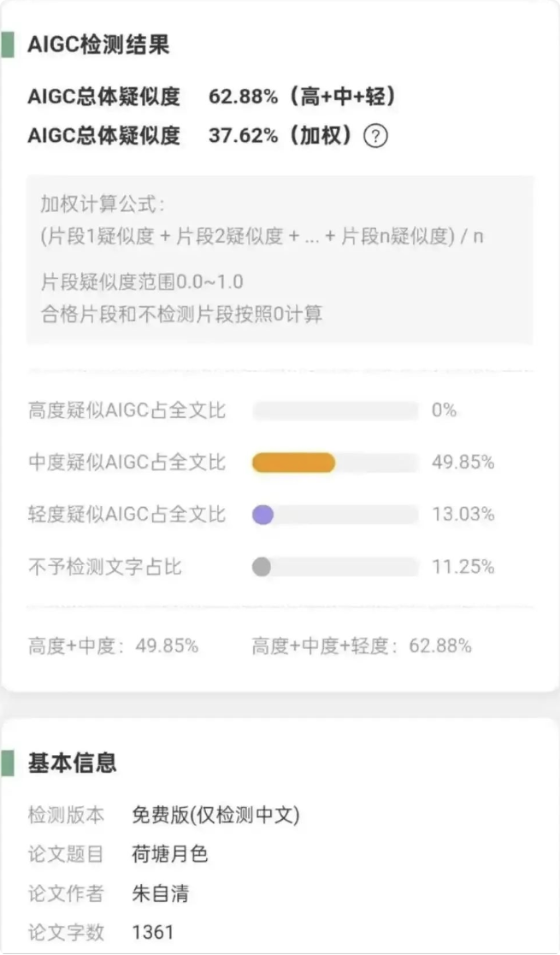Click the purple dot on 轻度疑似 bar
The height and width of the screenshot is (955, 560).
(262, 515)
